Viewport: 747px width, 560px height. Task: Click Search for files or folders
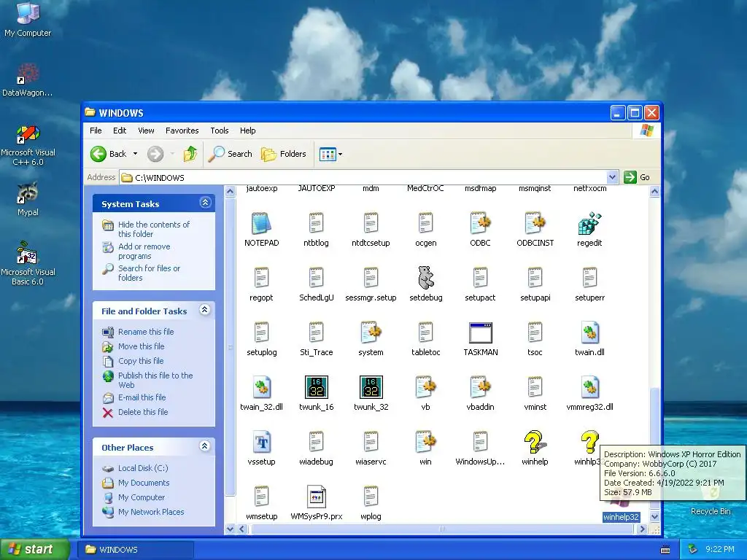(x=149, y=273)
